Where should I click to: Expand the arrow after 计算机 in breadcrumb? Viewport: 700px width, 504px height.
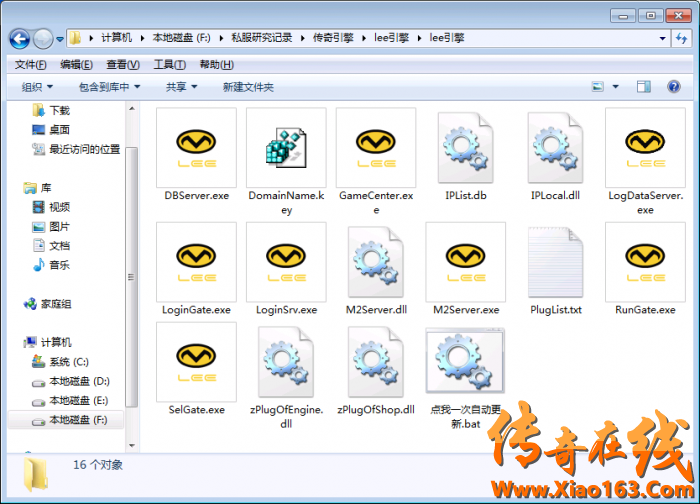142,38
